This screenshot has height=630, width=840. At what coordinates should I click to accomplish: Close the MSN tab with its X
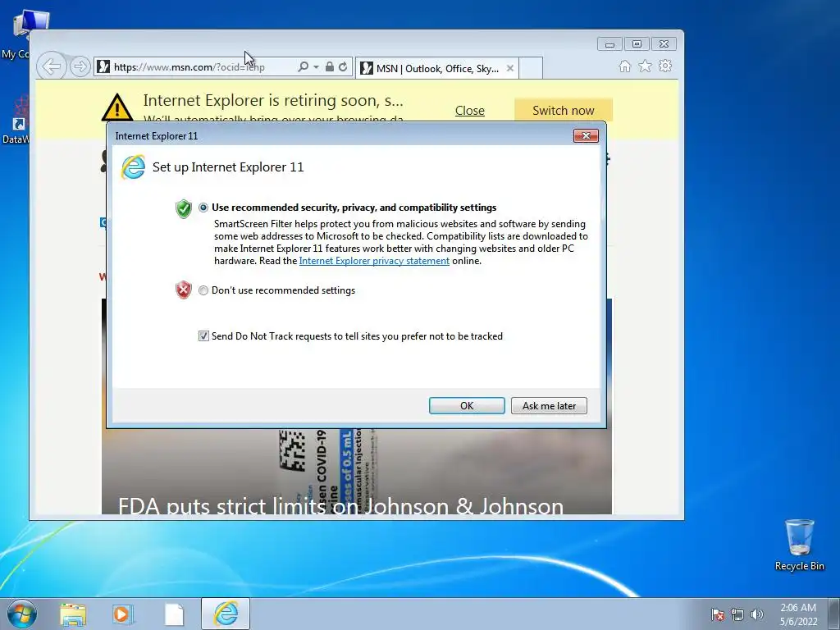510,68
